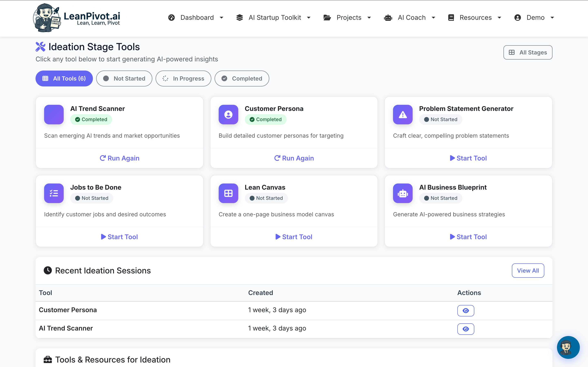Viewport: 588px width, 367px height.
Task: Switch to the In Progress filter
Action: pyautogui.click(x=183, y=78)
